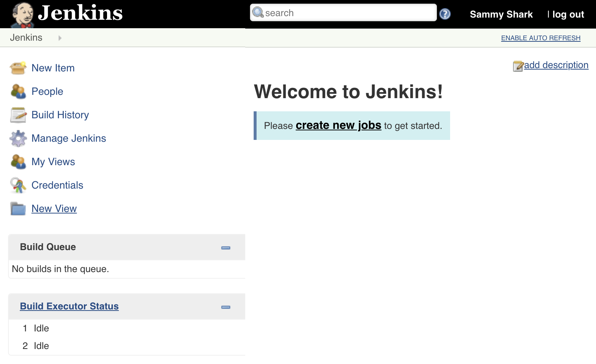Open New Item in sidebar
Image resolution: width=596 pixels, height=364 pixels.
pyautogui.click(x=53, y=68)
